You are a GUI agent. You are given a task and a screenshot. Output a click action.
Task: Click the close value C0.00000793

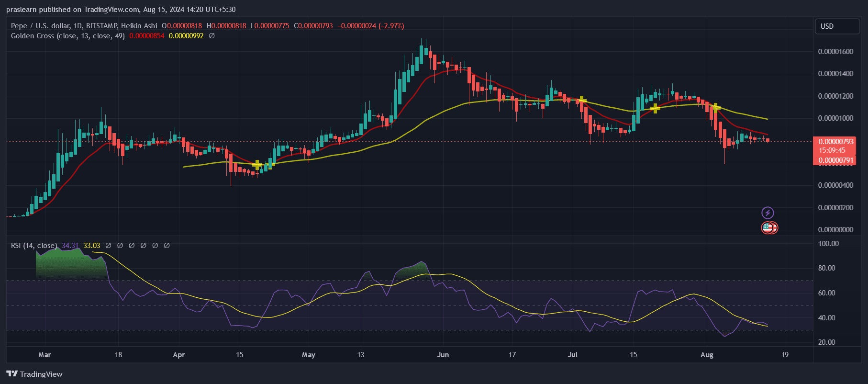pos(313,26)
